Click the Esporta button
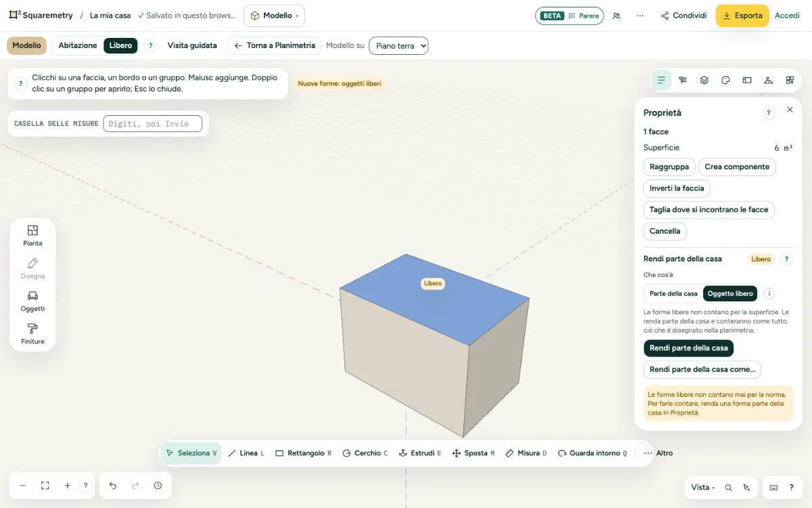Screen dimensions: 812x508 742,16
